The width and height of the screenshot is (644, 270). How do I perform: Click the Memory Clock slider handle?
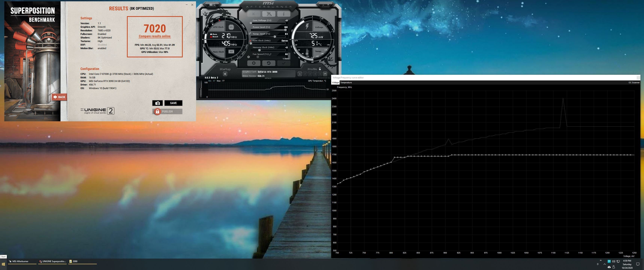point(259,50)
